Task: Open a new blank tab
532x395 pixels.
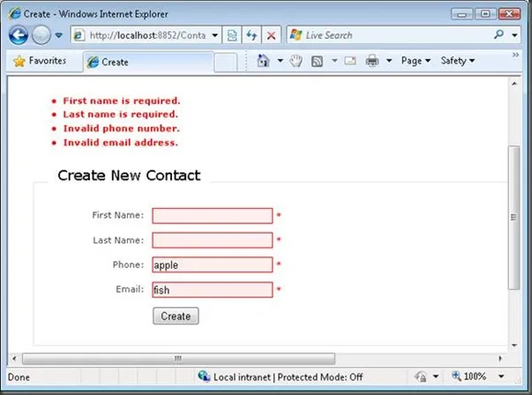Action: tap(226, 63)
